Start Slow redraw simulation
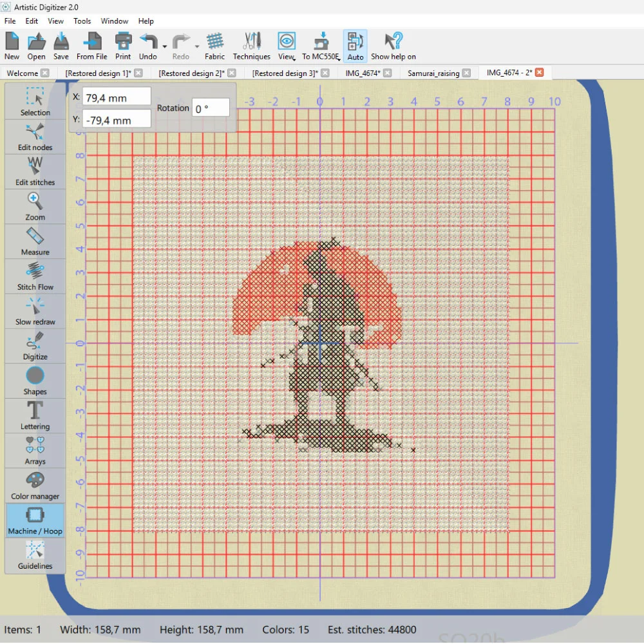 (35, 310)
